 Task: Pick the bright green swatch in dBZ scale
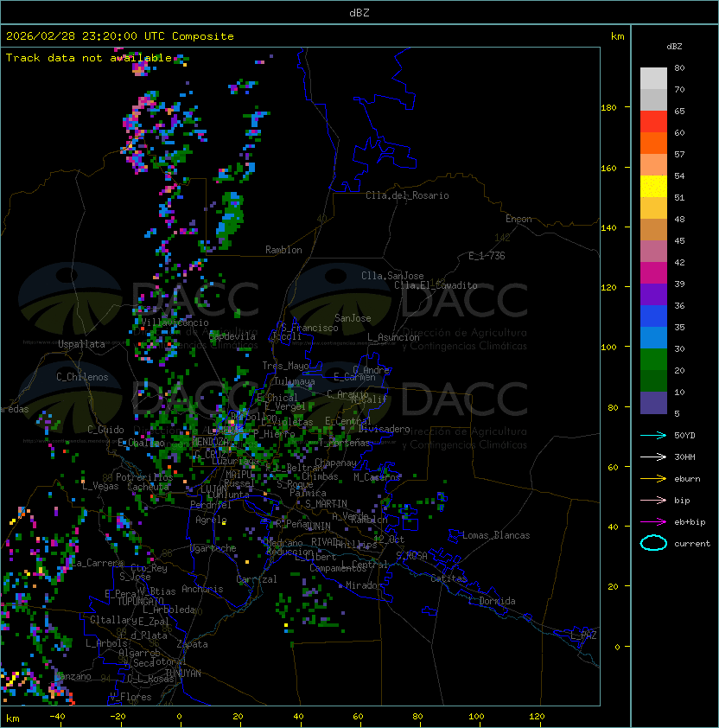pos(653,360)
